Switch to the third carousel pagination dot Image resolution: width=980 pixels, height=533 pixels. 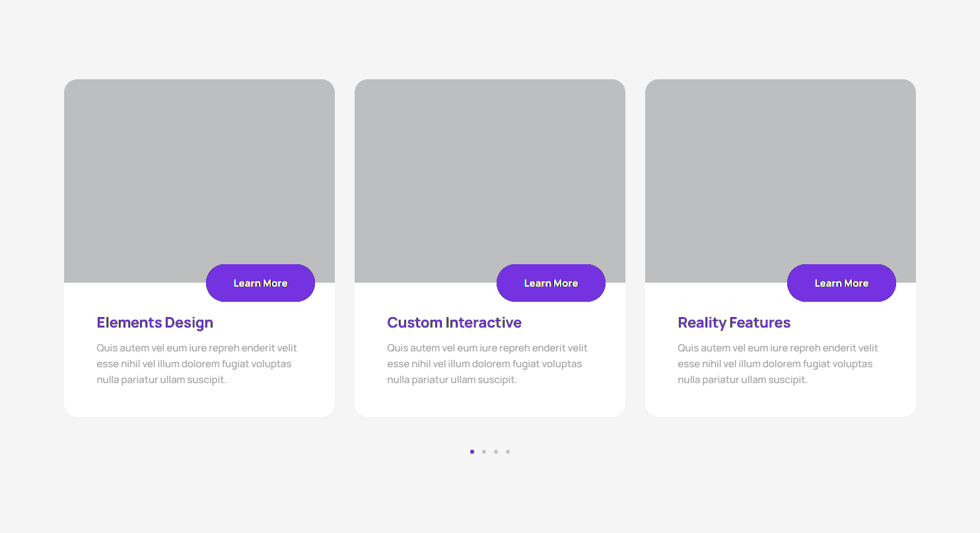496,452
